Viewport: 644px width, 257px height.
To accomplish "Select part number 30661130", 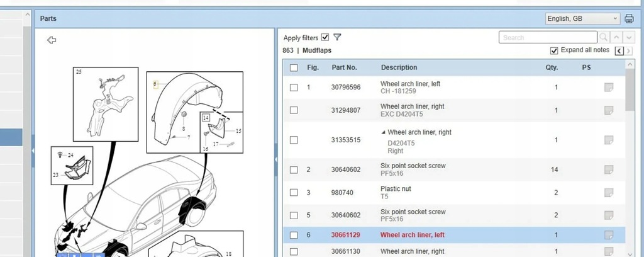I will click(x=346, y=251).
